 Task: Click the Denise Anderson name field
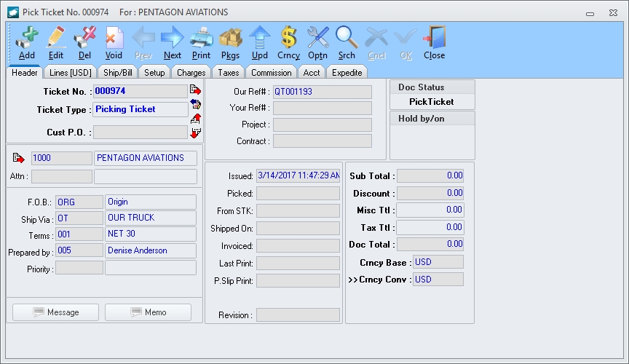coord(151,250)
